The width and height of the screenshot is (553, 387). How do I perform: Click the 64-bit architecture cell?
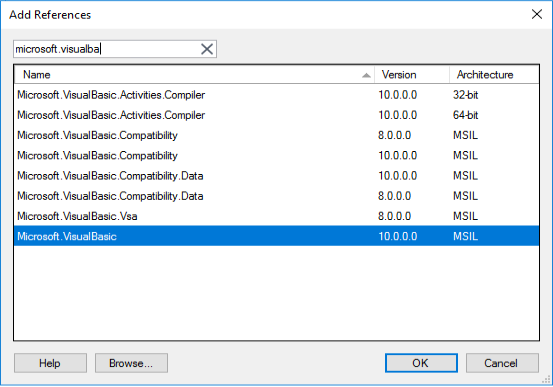(x=466, y=115)
